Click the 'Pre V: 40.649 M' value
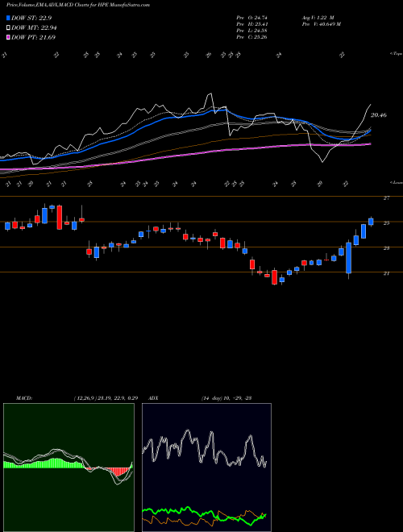The image size is (403, 532). (321, 24)
